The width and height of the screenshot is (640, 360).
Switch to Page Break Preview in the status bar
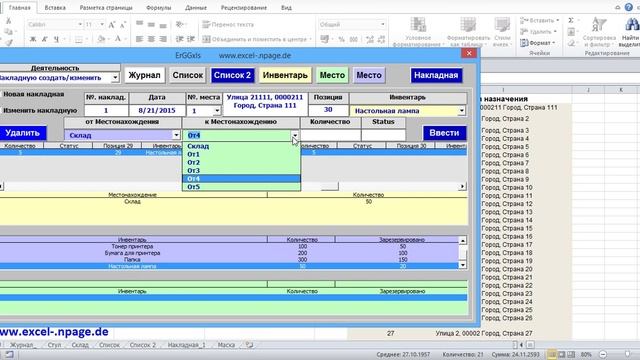[571, 355]
